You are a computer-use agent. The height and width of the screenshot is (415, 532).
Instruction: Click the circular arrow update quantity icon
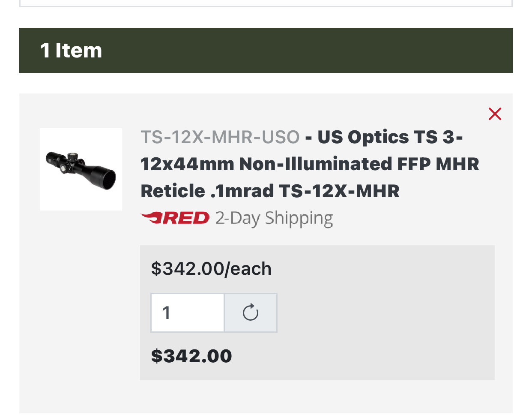(251, 313)
